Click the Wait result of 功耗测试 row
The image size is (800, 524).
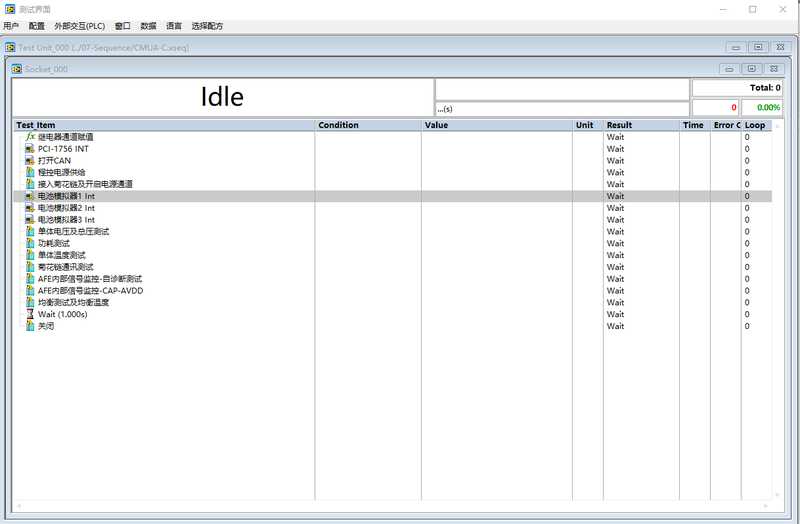click(x=615, y=243)
